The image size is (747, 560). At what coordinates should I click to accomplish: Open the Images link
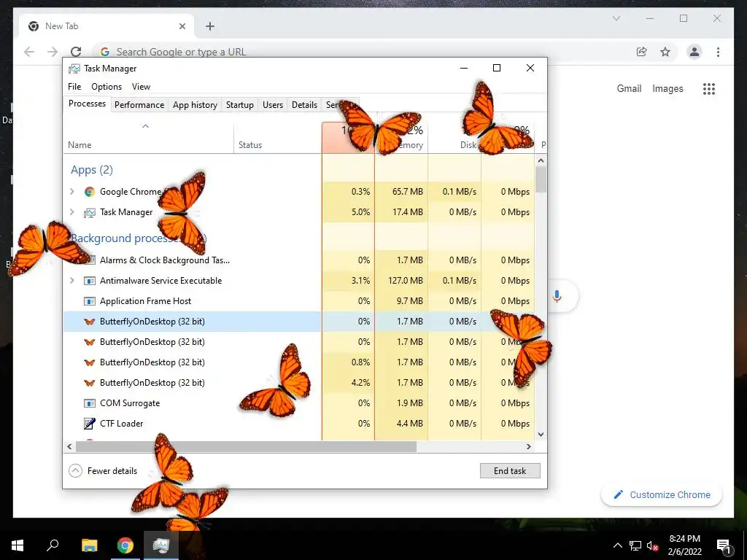667,88
